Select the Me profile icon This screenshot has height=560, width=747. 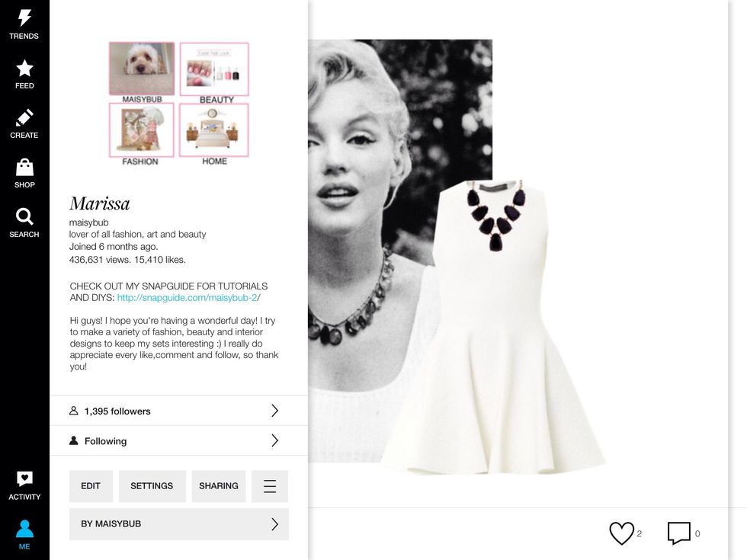(24, 529)
